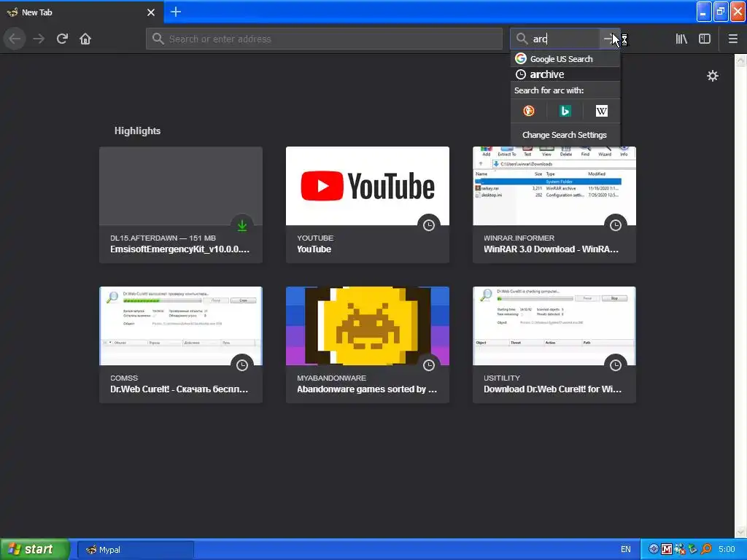Close the New Tab tab
The width and height of the screenshot is (747, 560).
(x=150, y=12)
